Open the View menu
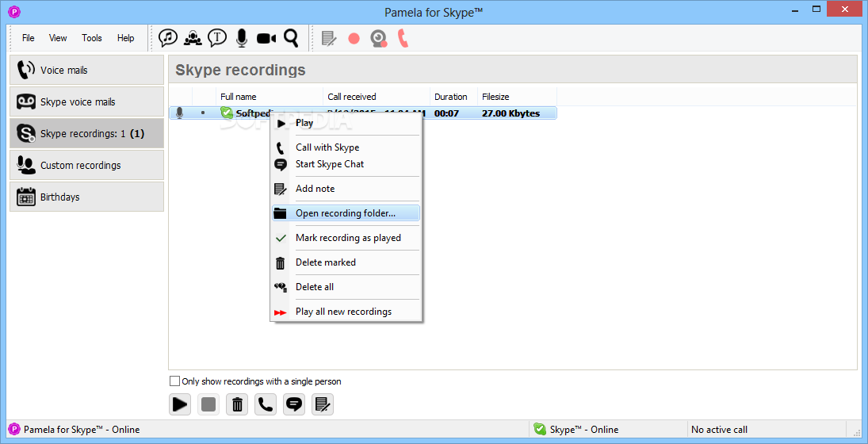This screenshot has width=868, height=444. click(x=58, y=38)
